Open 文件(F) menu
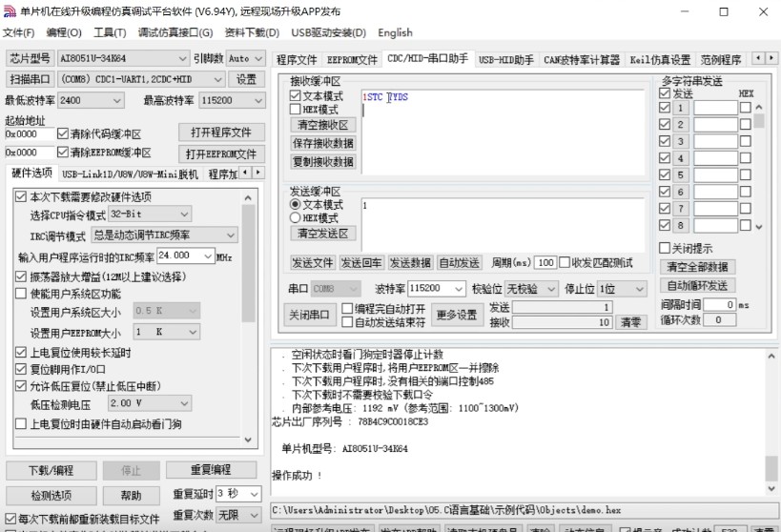 point(18,32)
